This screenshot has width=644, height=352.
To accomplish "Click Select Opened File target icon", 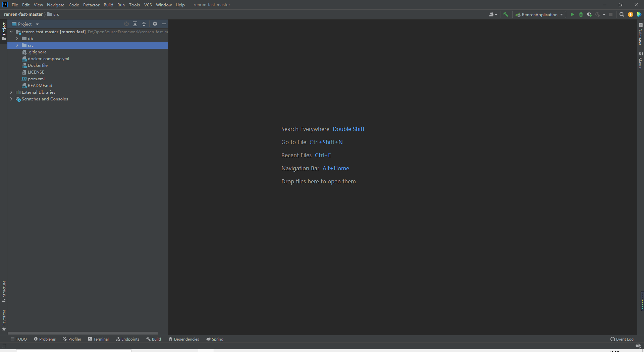I will click(126, 24).
